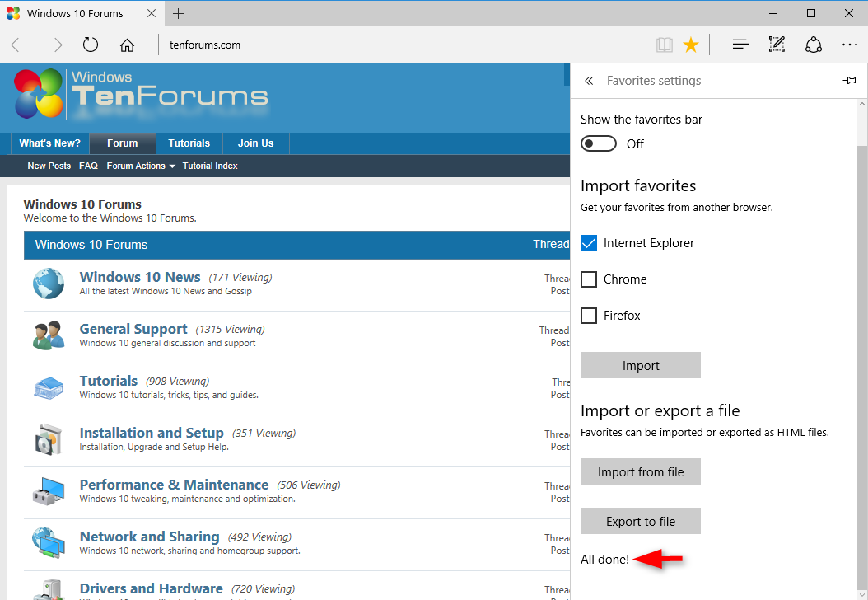
Task: Click the Network and Sharing icon
Action: (48, 542)
